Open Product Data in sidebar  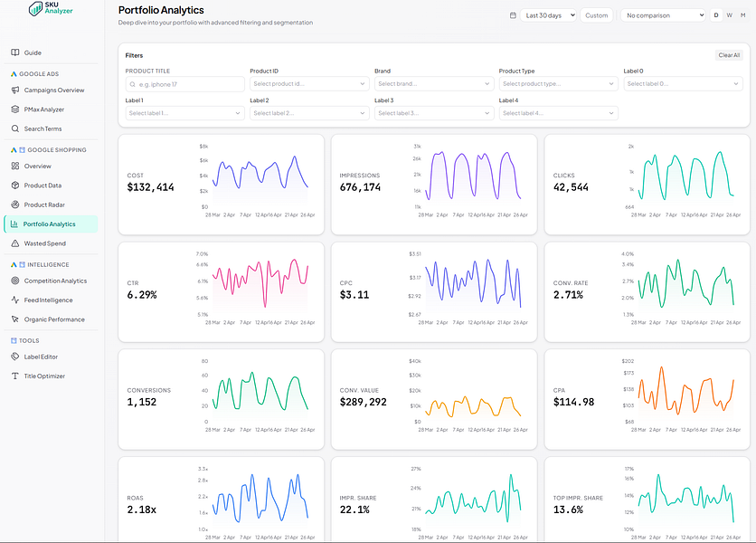[51, 185]
